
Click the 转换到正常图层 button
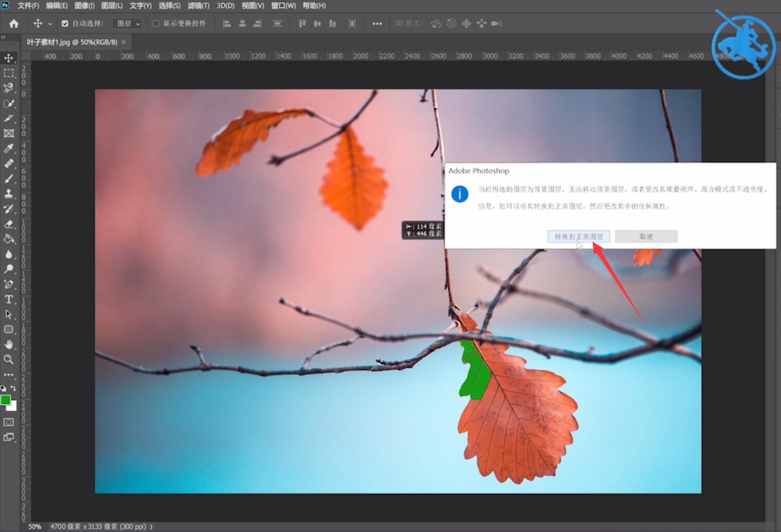(x=579, y=237)
